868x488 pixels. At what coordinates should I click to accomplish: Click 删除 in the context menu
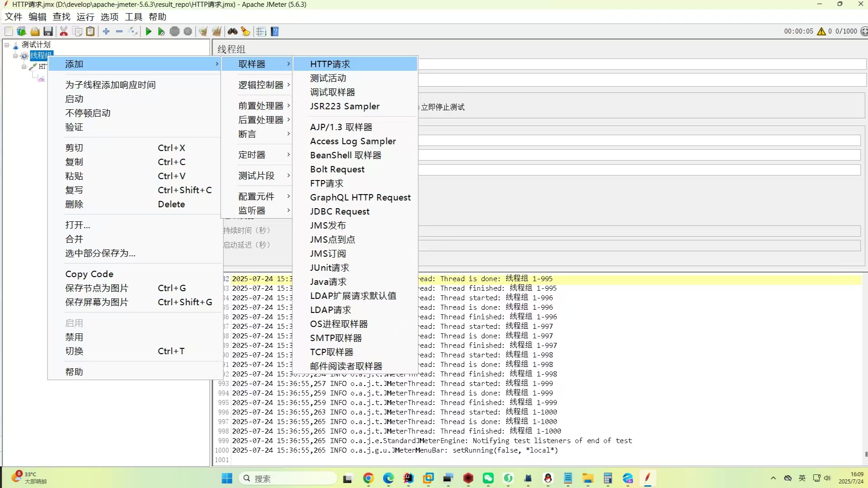click(x=135, y=204)
